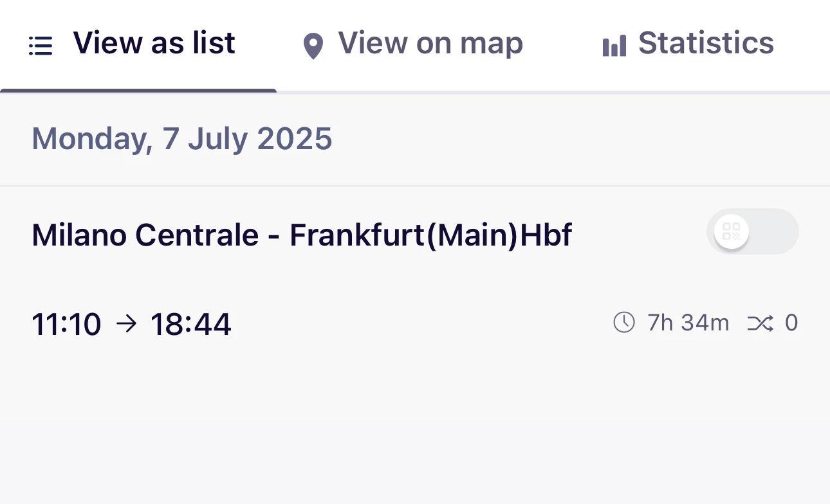Click the 11:10 departure time
Image resolution: width=830 pixels, height=504 pixels.
pos(66,324)
